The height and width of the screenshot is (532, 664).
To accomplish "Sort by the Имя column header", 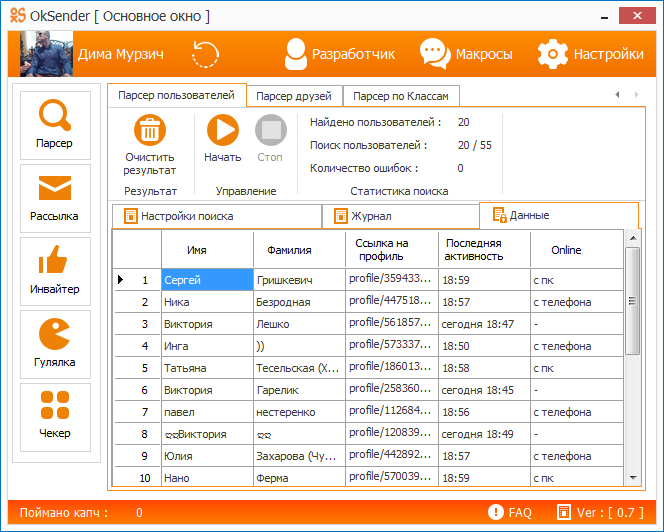I will 207,249.
